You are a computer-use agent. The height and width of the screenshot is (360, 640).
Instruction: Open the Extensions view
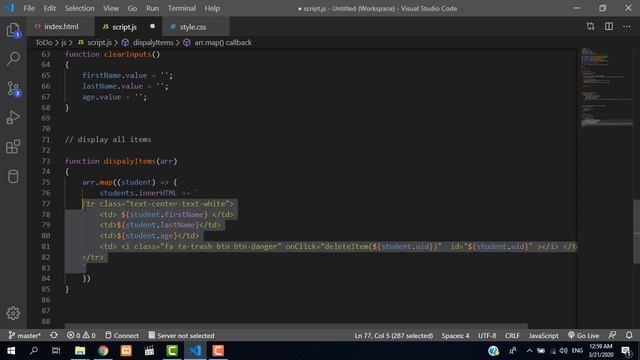13,147
